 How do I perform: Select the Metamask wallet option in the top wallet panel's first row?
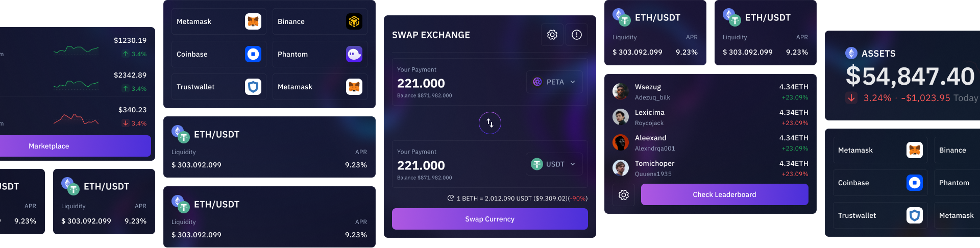tap(218, 21)
